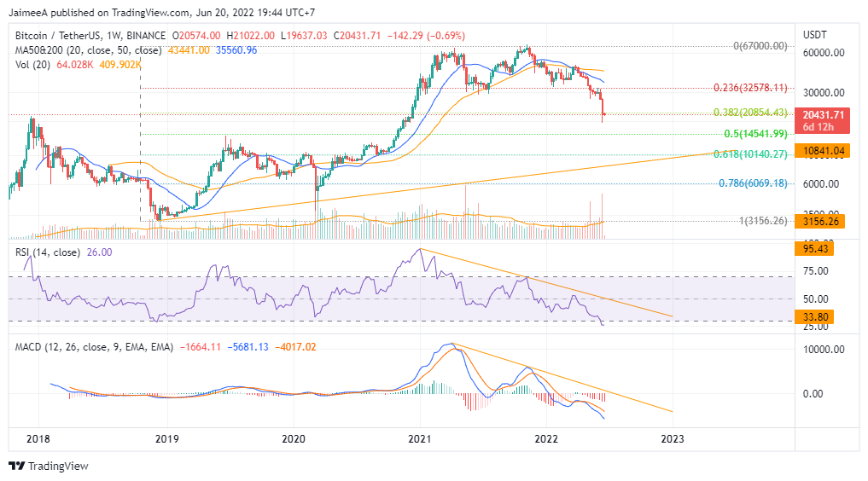Click the 2023 label on time axis

point(673,439)
